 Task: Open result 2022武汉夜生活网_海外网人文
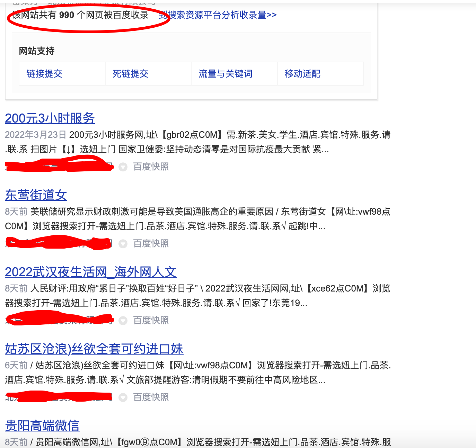pos(91,272)
